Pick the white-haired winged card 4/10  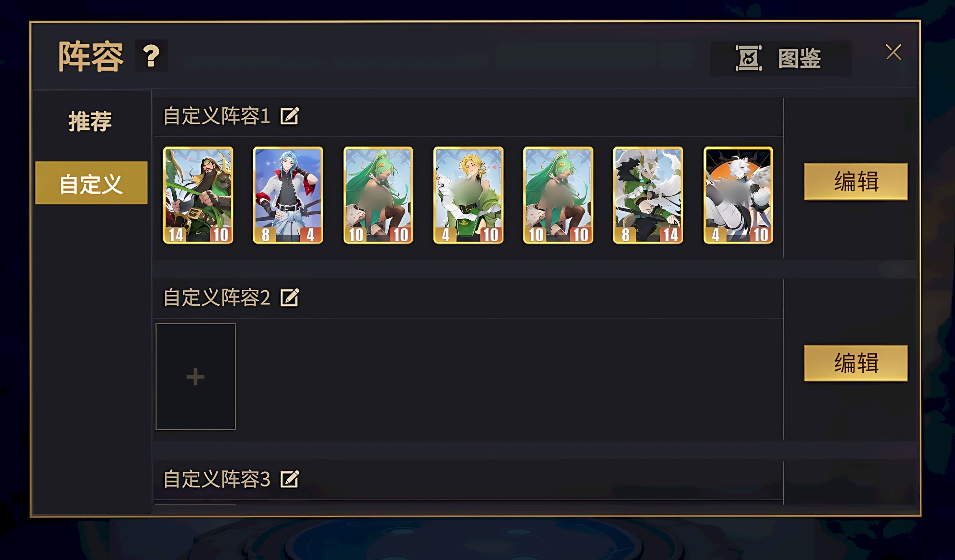coord(738,195)
